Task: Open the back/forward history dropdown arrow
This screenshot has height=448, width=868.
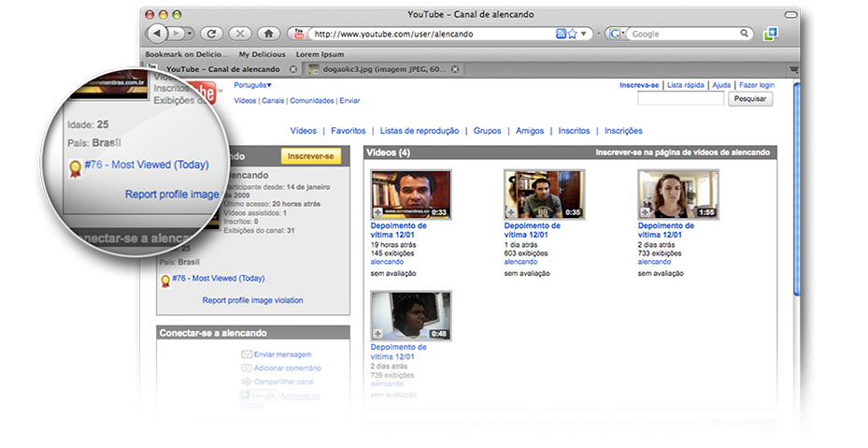Action: pyautogui.click(x=190, y=34)
